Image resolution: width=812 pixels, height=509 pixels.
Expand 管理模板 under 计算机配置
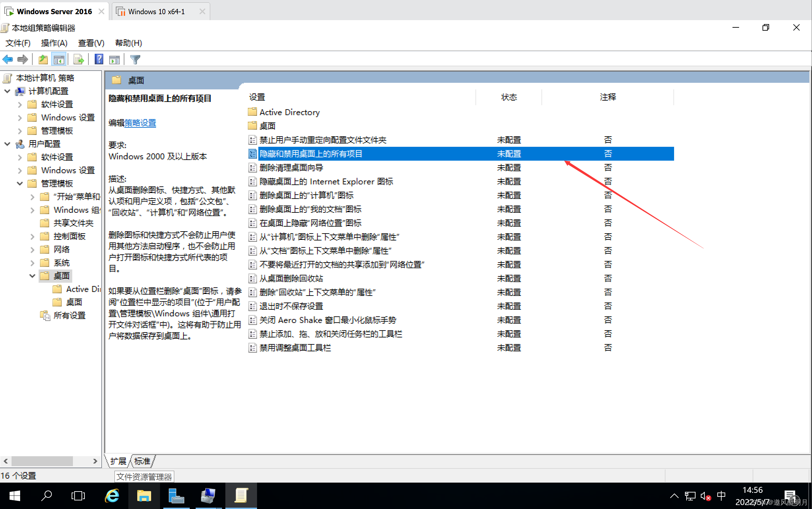(20, 131)
